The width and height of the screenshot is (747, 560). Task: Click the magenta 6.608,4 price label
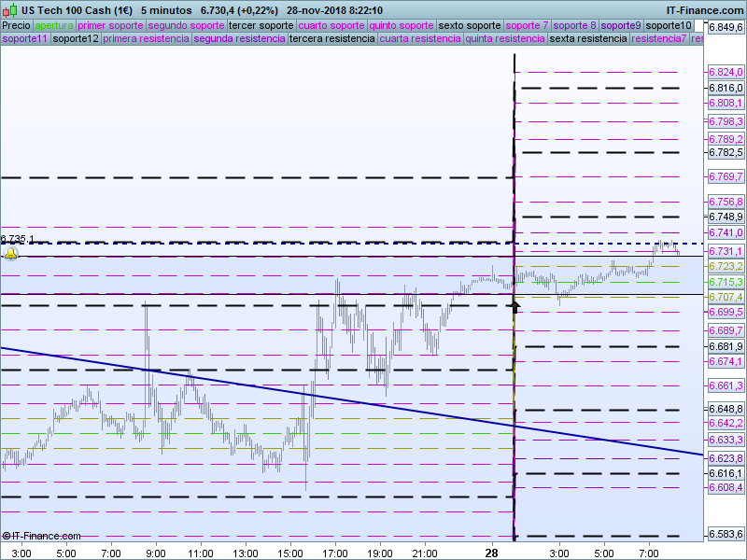[726, 487]
